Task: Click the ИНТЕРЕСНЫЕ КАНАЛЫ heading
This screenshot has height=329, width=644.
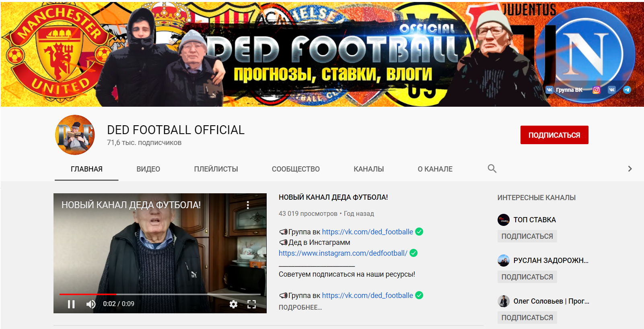Action: [x=537, y=198]
